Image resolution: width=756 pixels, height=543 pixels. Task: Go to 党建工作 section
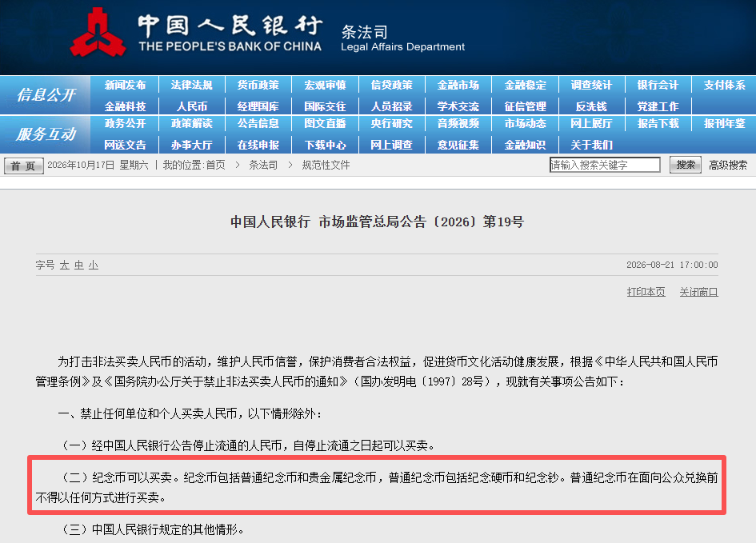pos(658,106)
